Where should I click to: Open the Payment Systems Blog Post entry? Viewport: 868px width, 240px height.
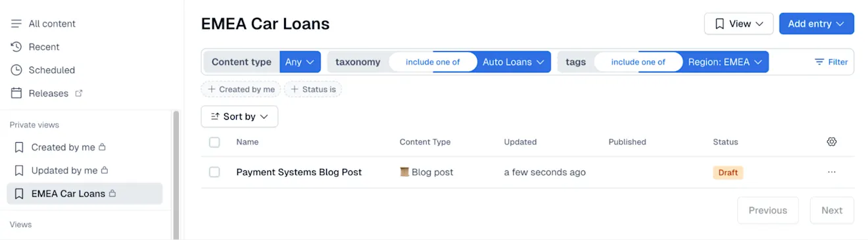coord(299,172)
